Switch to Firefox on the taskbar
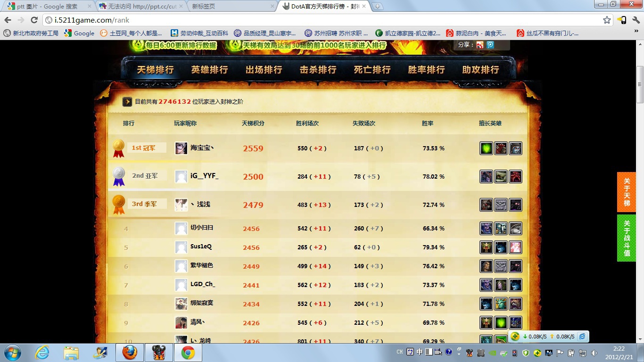This screenshot has height=362, width=644. (x=130, y=353)
